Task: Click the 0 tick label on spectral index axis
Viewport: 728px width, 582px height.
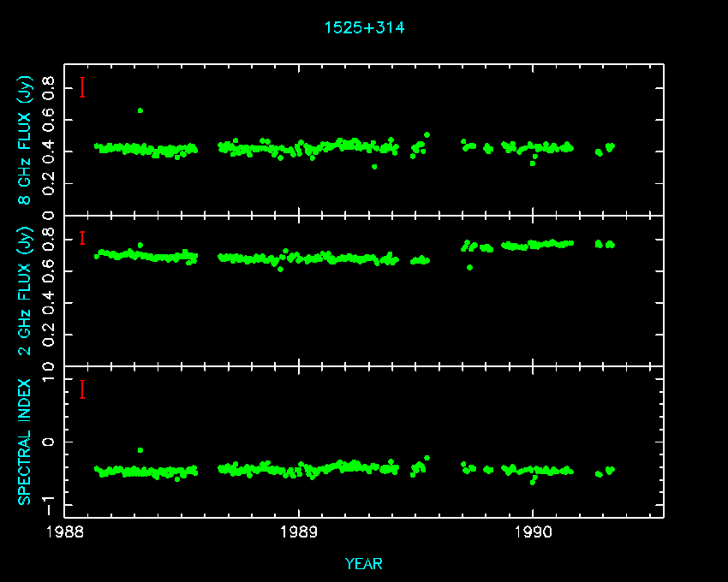Action: (x=50, y=442)
